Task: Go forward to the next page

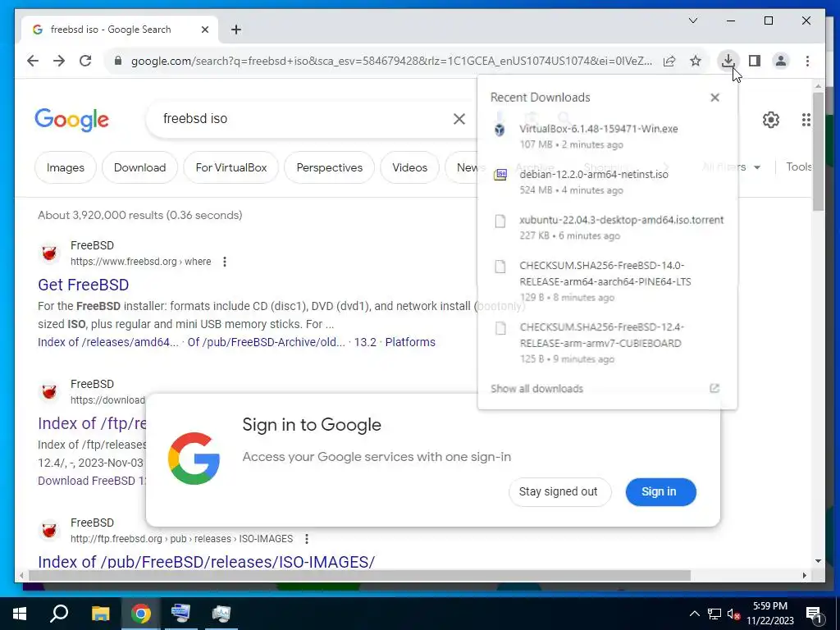Action: [59, 61]
